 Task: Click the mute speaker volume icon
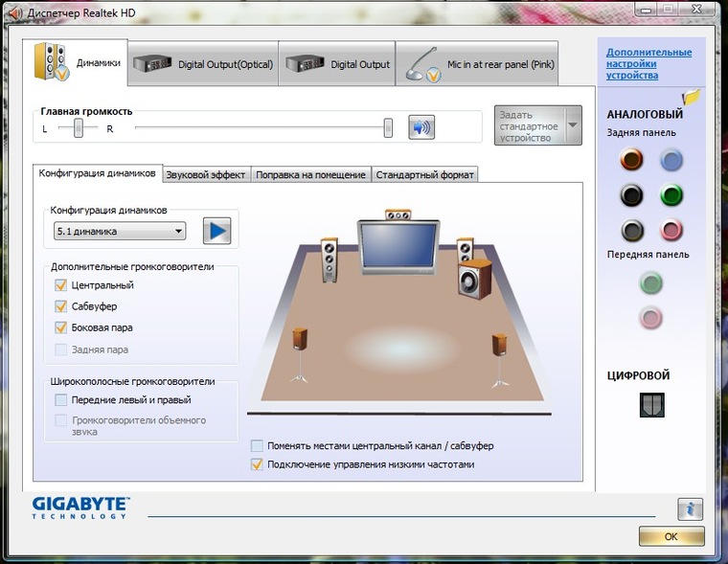421,127
